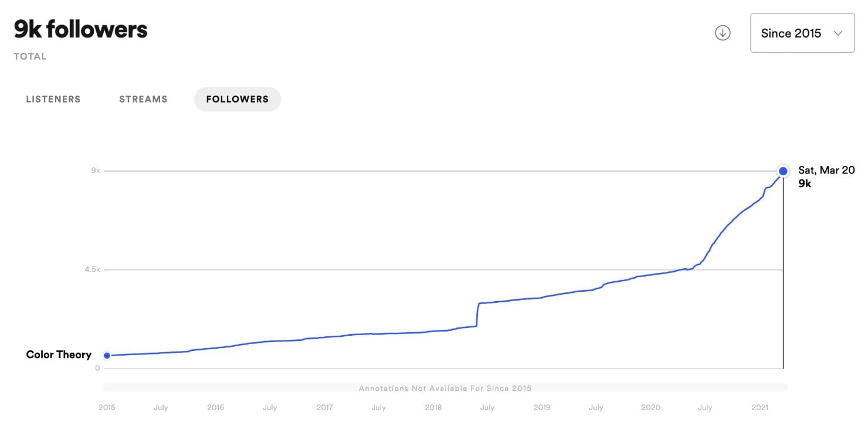
Task: Click the Sat, Mar 20 9k tooltip label
Action: (826, 176)
